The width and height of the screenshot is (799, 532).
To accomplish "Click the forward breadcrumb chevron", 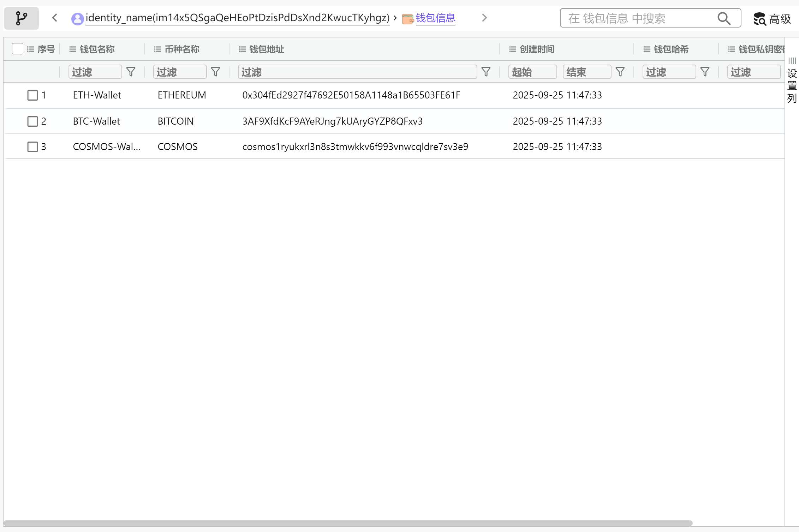I will (484, 18).
